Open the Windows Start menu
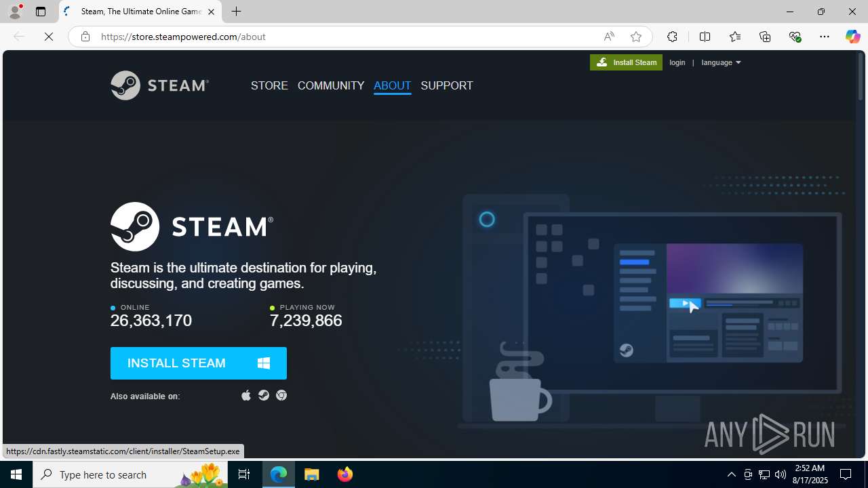 (x=16, y=474)
